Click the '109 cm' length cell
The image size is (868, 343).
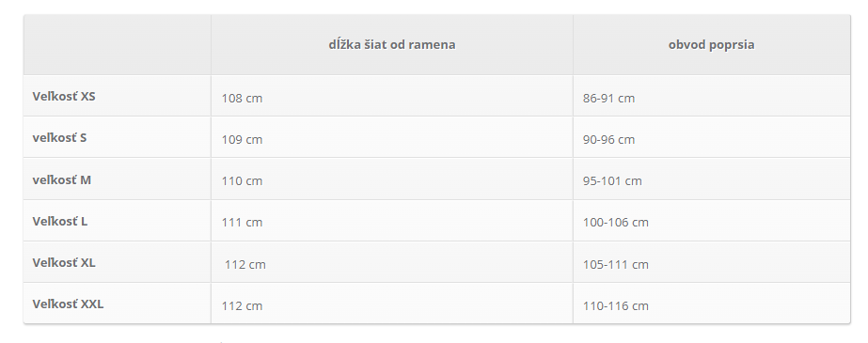pyautogui.click(x=242, y=140)
